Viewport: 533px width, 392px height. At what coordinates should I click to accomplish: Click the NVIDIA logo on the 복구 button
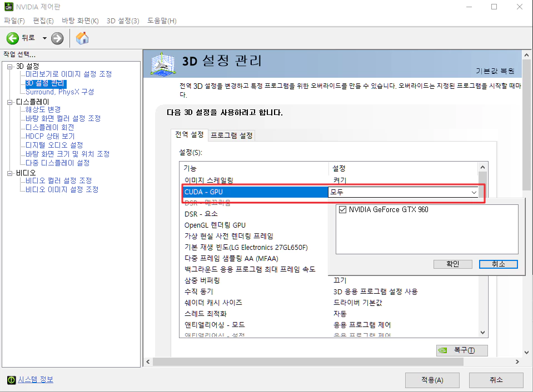[442, 350]
